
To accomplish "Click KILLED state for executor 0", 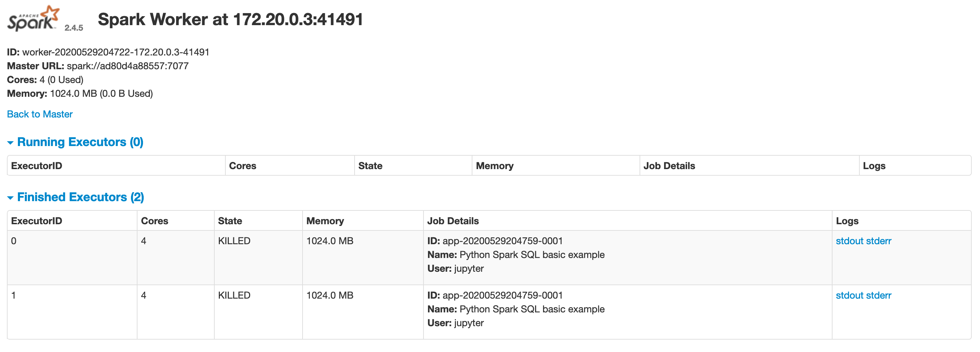I will [234, 241].
